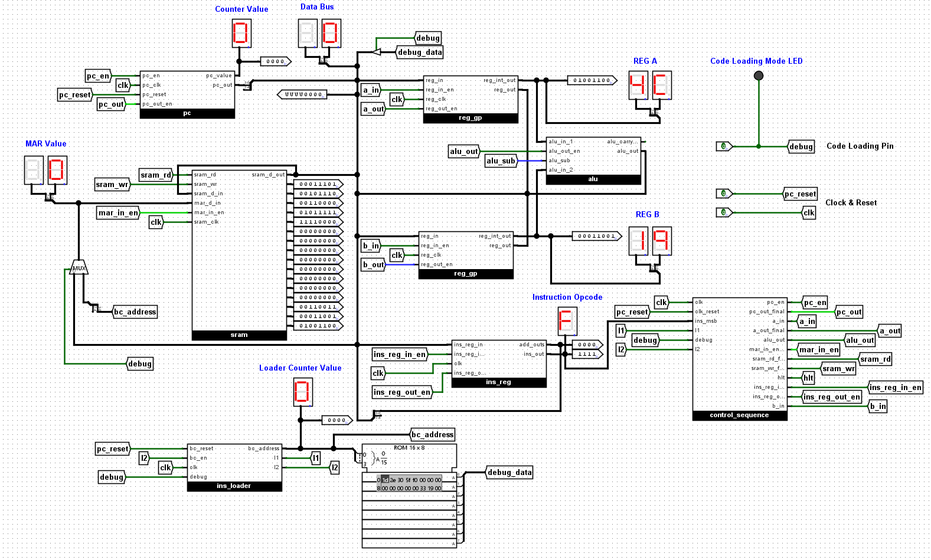Click the 1111 probe at ins_reg
Viewport: 931px width, 560px height.
coord(587,354)
